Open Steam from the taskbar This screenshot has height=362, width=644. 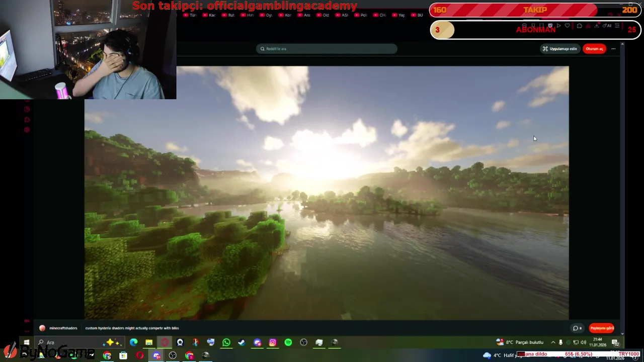(x=242, y=342)
